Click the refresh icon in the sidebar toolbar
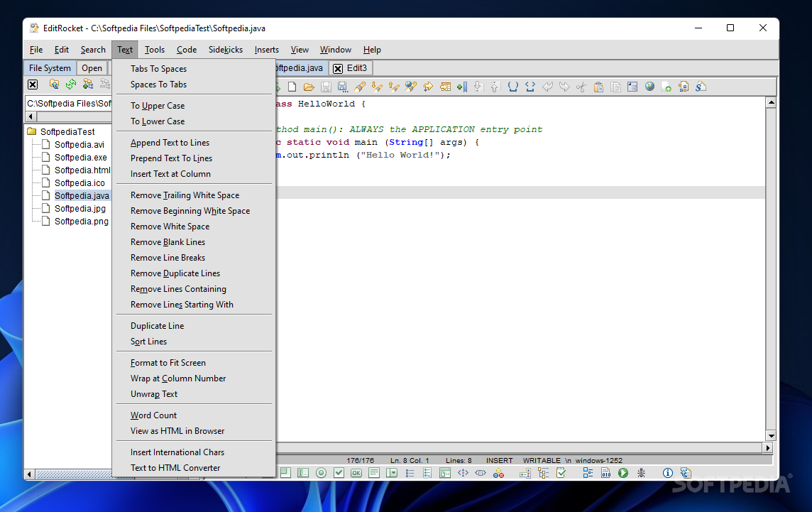Viewport: 812px width, 512px height. click(71, 84)
